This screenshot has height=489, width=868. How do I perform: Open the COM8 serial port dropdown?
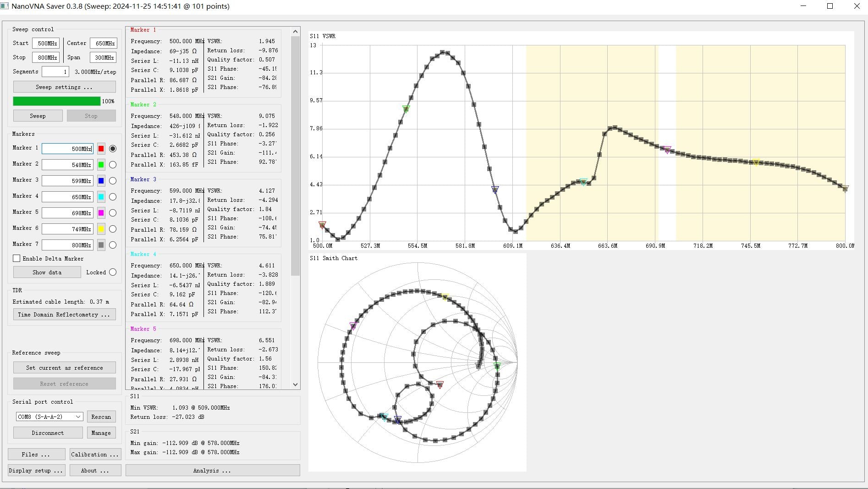tap(49, 417)
